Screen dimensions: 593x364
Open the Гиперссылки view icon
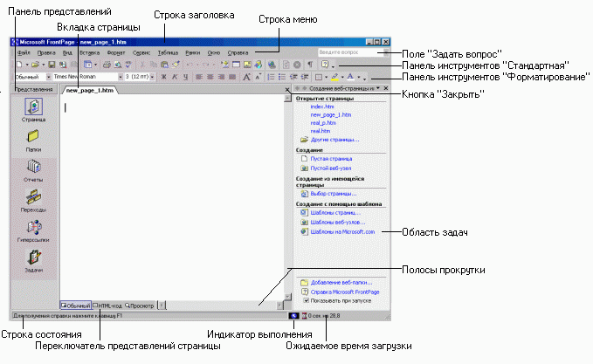[x=33, y=231]
